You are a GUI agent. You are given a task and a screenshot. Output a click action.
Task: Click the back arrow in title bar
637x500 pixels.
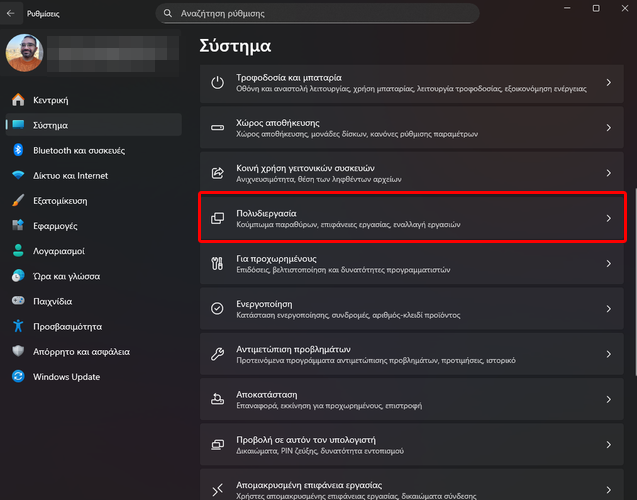[x=11, y=14]
